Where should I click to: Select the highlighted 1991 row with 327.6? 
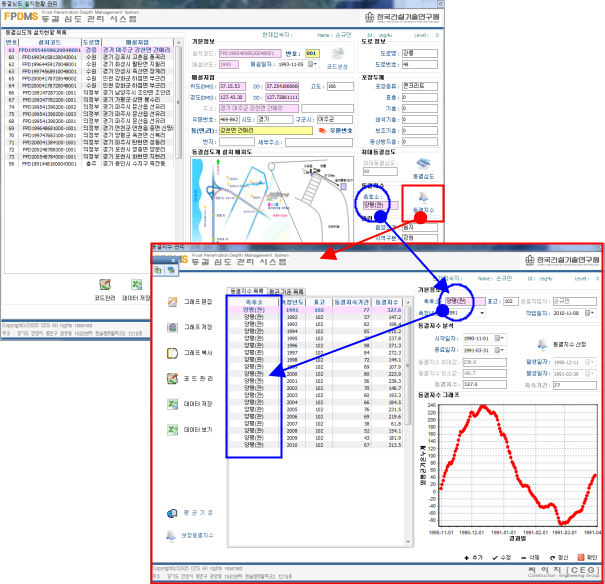316,310
